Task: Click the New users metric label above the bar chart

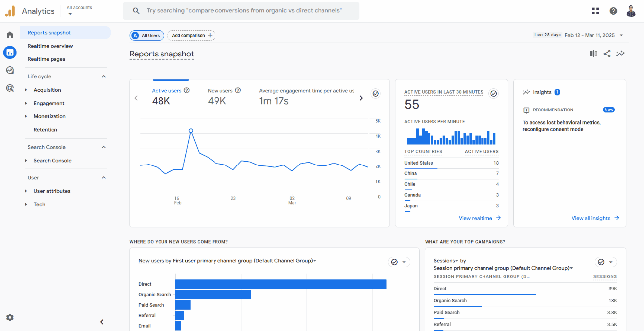Action: coord(151,261)
